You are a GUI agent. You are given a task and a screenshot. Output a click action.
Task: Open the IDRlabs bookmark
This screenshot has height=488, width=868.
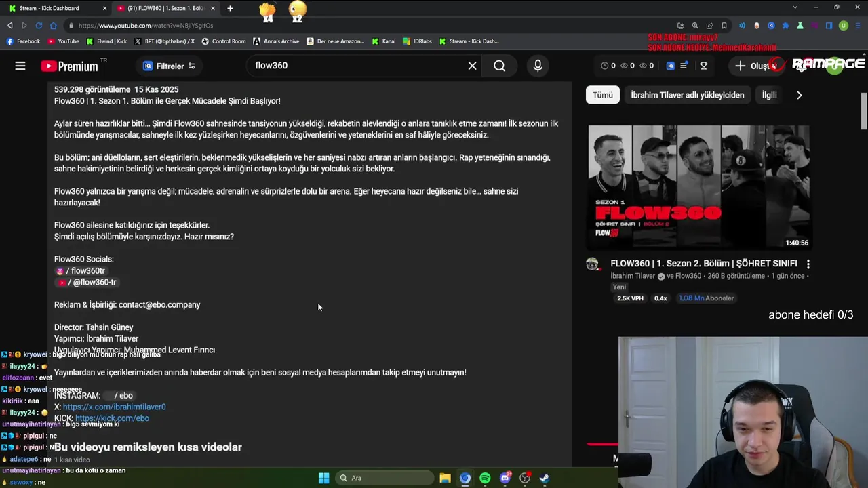(416, 41)
